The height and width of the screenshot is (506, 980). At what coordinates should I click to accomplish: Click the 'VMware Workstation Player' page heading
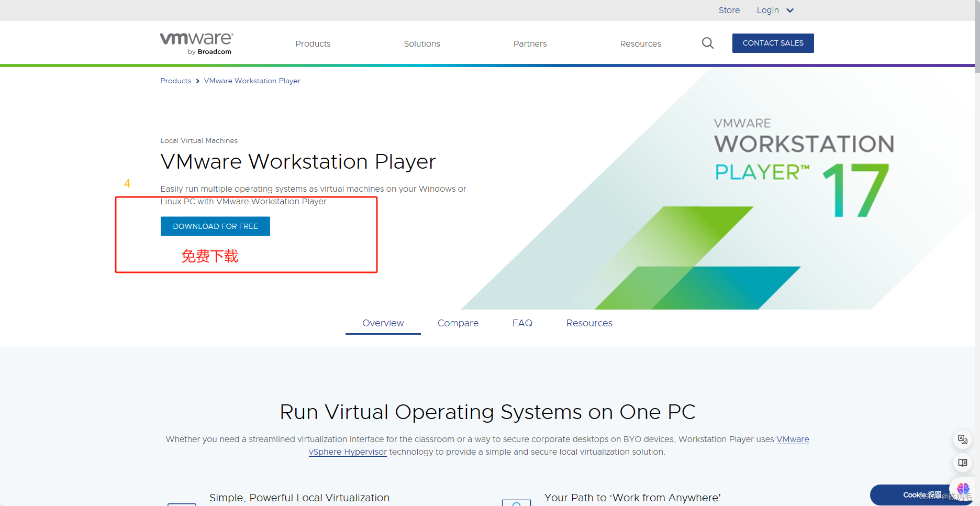tap(298, 161)
